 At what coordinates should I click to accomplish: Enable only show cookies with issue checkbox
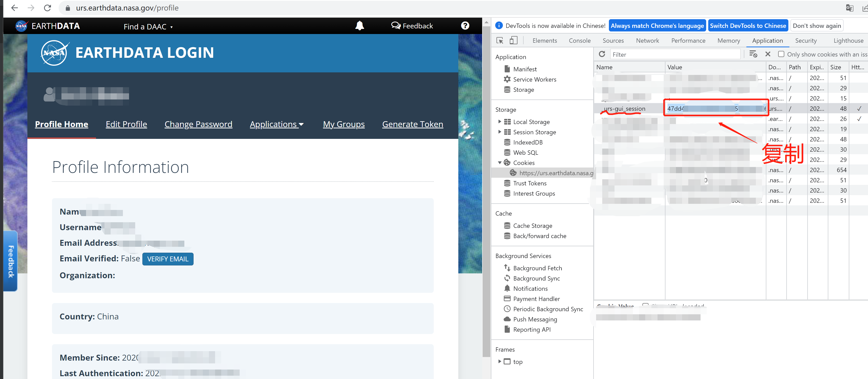[781, 54]
